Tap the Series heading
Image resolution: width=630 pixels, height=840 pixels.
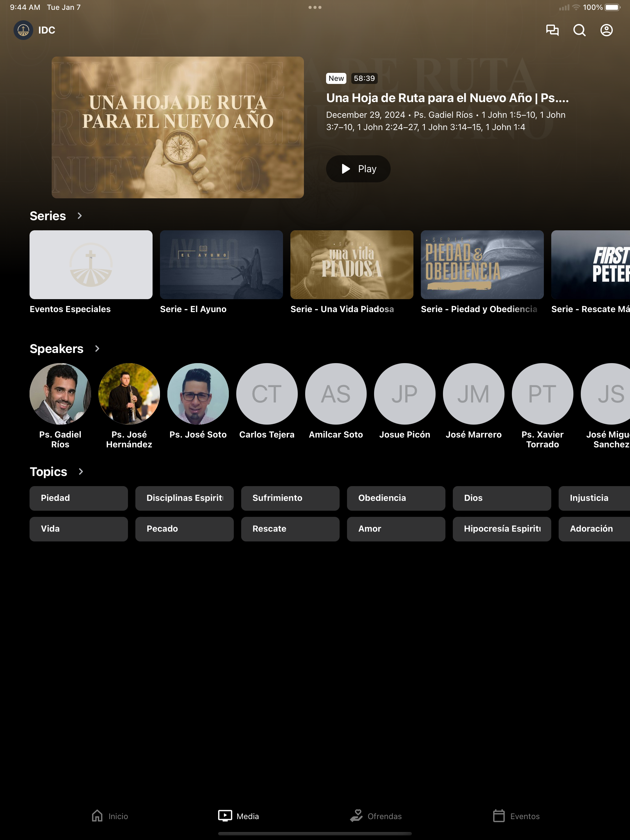pos(48,216)
